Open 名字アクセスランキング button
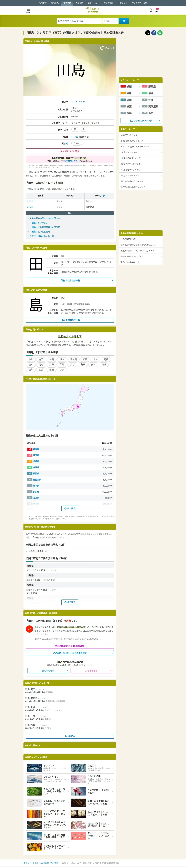This screenshot has width=186, height=868. (141, 121)
